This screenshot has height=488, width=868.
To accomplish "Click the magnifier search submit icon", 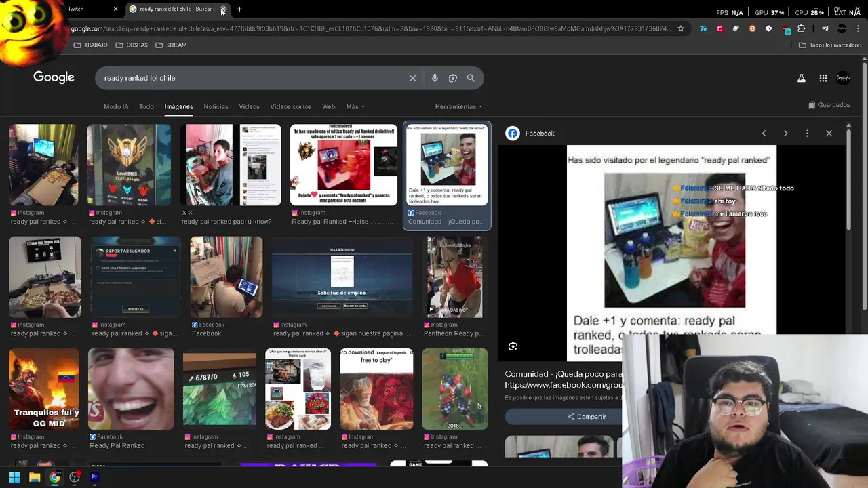I will 471,78.
